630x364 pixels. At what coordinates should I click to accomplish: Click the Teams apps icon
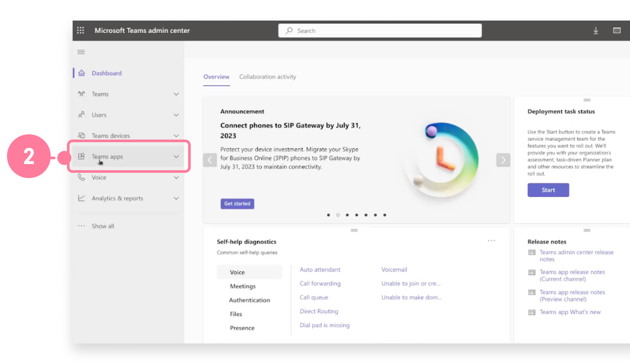click(81, 157)
